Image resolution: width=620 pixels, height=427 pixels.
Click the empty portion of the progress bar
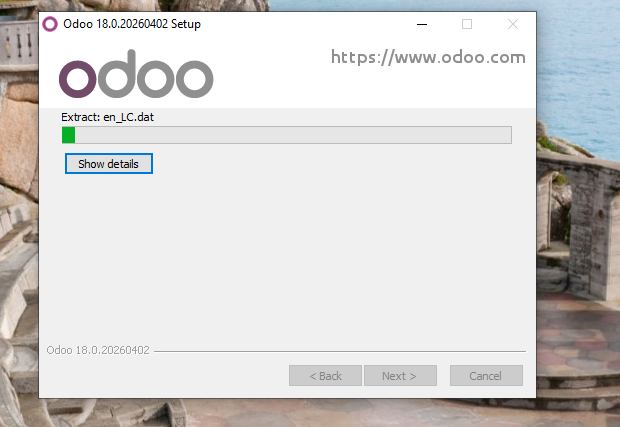tap(293, 135)
